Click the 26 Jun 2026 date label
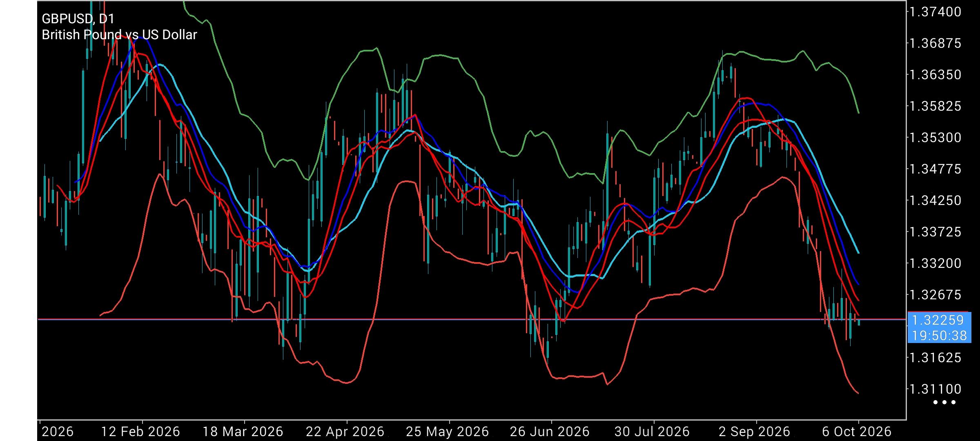Screen dimensions: 980x441 tap(550, 432)
